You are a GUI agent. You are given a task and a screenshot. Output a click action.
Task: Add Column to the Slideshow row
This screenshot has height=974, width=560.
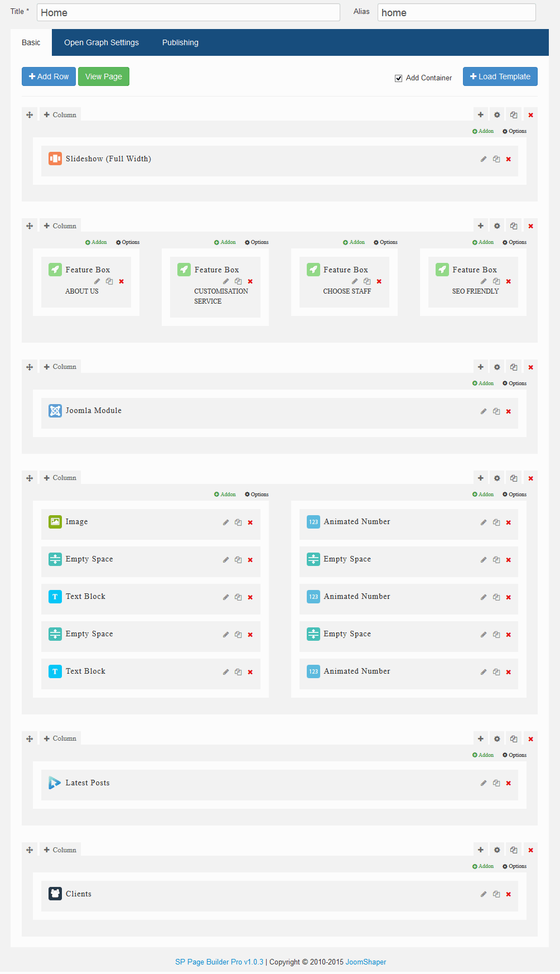coord(60,115)
